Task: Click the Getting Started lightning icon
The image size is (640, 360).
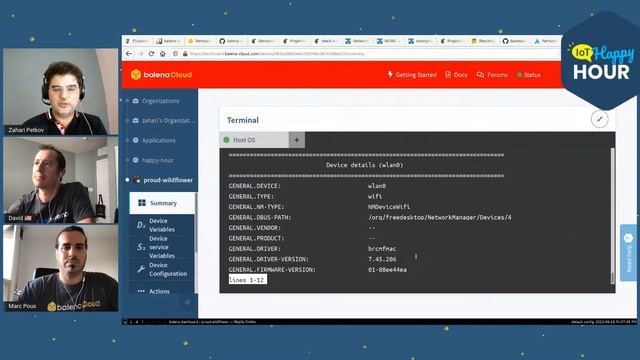Action: pyautogui.click(x=390, y=74)
